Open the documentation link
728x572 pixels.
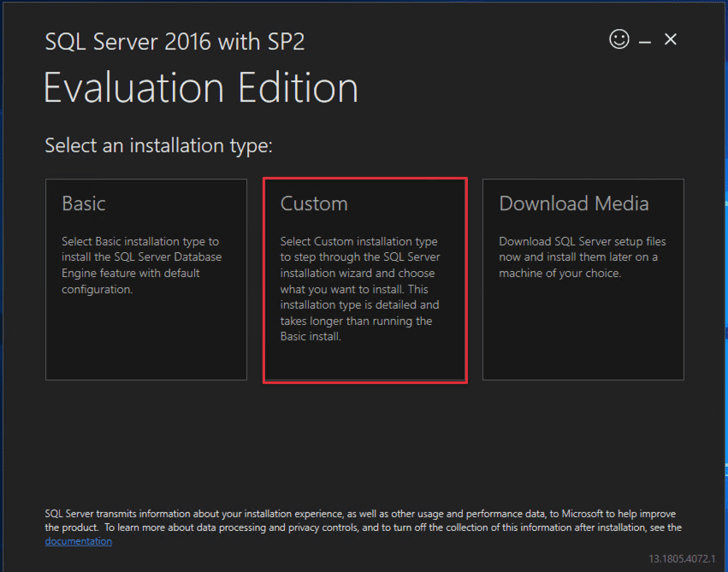point(78,541)
